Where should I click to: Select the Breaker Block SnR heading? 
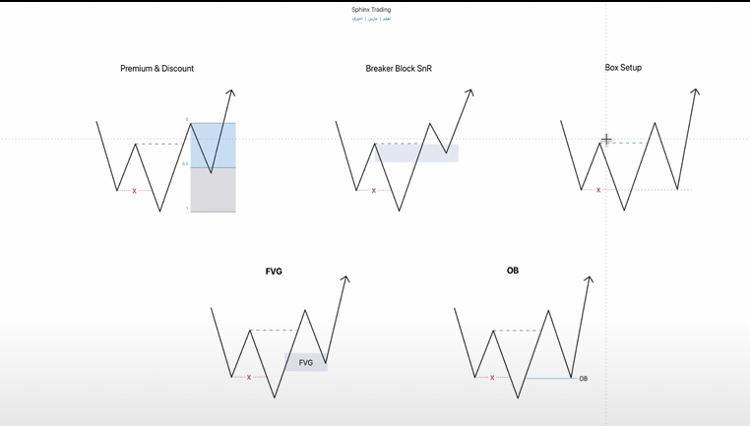(x=398, y=68)
